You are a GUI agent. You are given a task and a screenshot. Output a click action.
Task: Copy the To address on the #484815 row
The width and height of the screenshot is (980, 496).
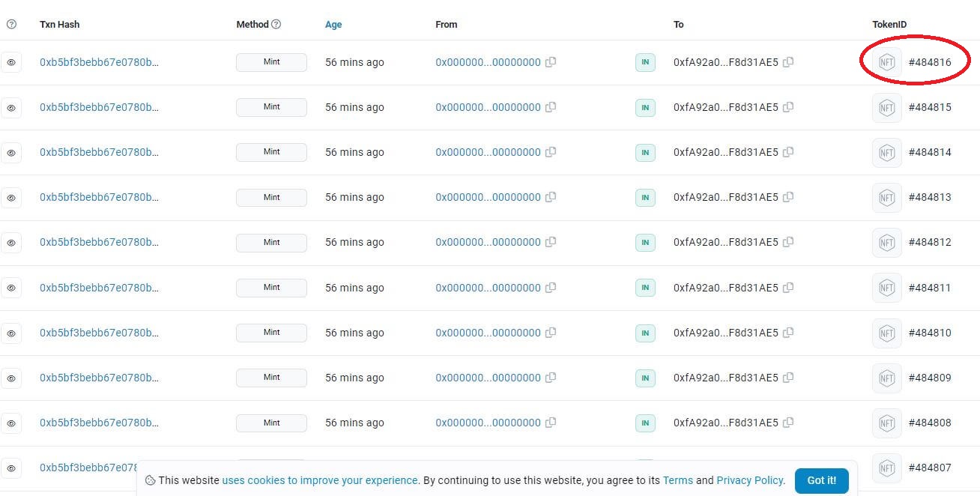coord(787,108)
